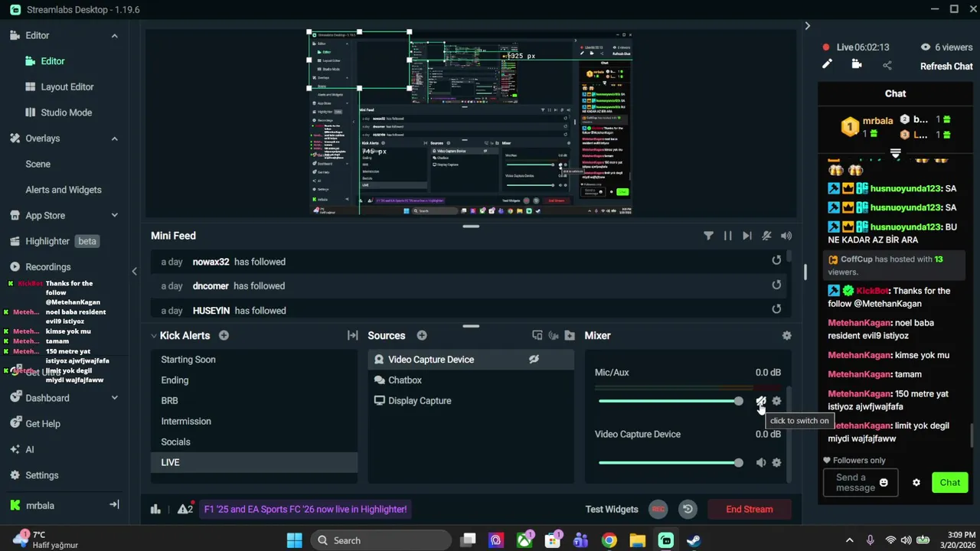Toggle the replay buffer button
The width and height of the screenshot is (980, 551).
[x=688, y=509]
